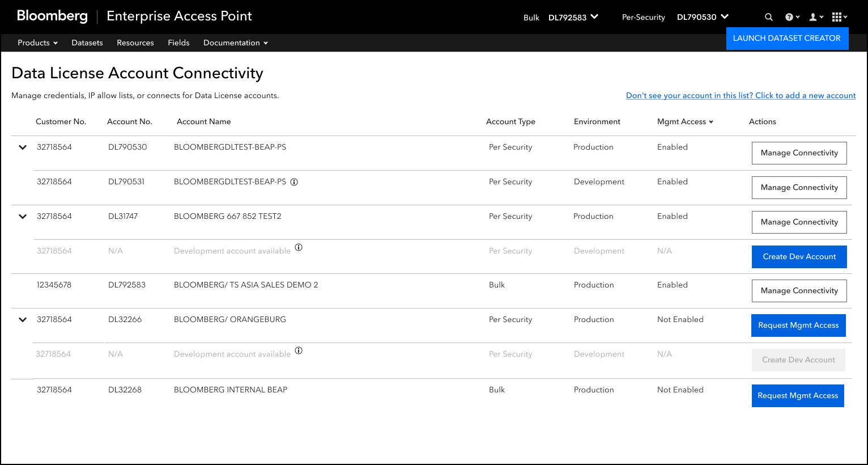Viewport: 868px width, 465px height.
Task: Go to the Datasets page
Action: tap(87, 43)
